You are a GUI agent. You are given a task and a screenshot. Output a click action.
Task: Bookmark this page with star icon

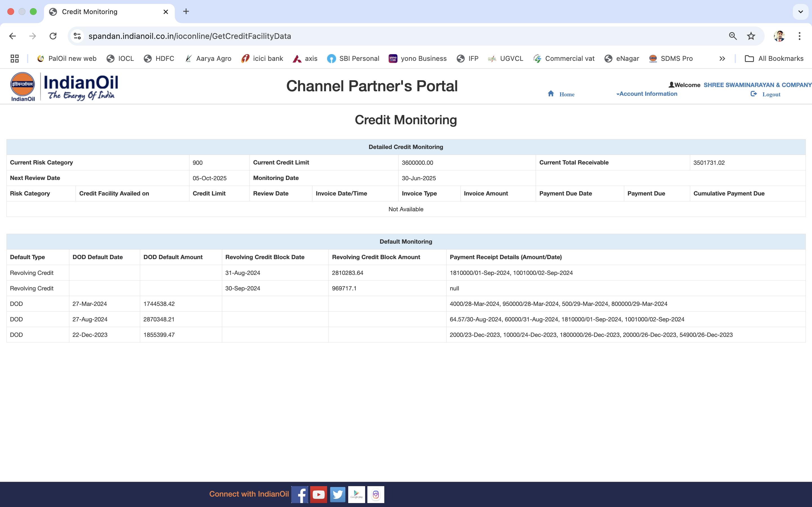[x=751, y=36]
